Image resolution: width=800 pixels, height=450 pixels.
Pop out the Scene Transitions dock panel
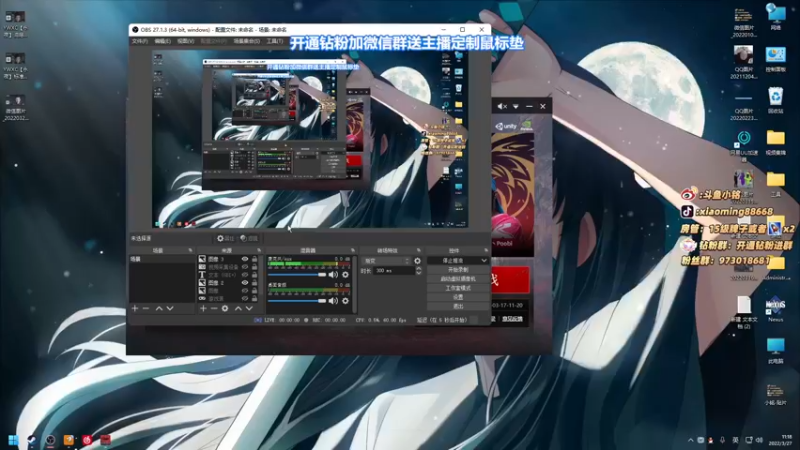pyautogui.click(x=419, y=251)
